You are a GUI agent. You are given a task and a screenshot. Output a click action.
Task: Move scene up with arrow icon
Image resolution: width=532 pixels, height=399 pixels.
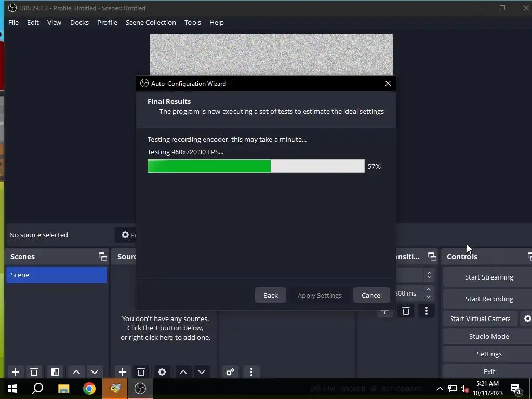click(76, 372)
